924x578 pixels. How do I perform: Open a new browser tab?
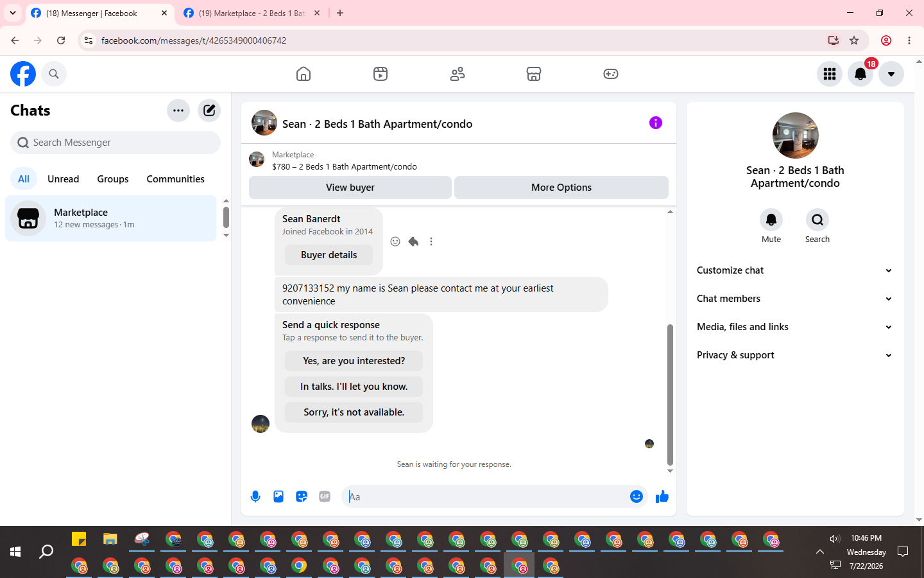click(x=340, y=13)
